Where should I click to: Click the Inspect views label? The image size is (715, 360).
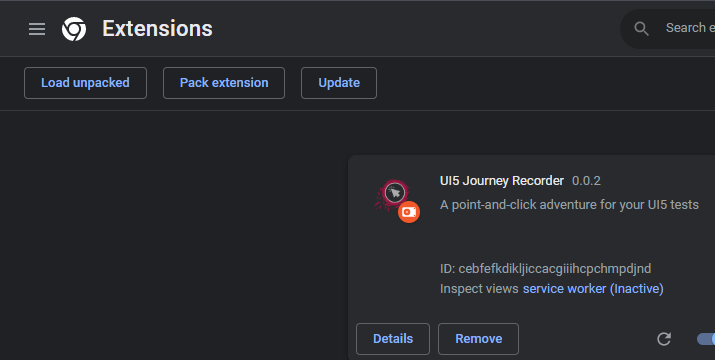[479, 289]
